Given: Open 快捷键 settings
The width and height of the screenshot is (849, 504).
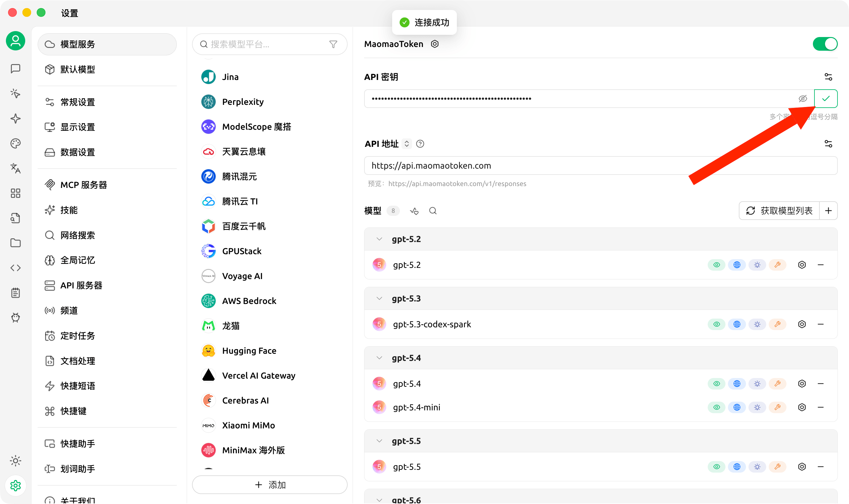Looking at the screenshot, I should coord(107,411).
